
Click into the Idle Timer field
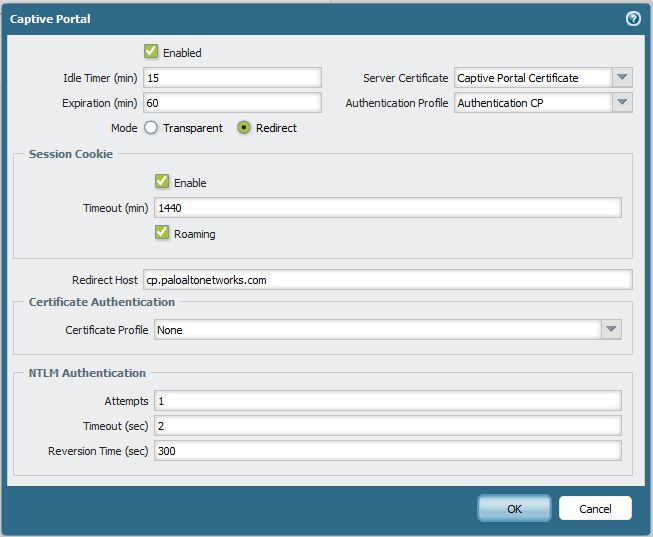232,78
